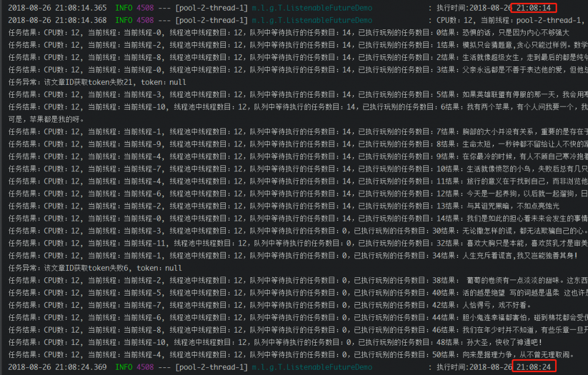Click the text "胆小鬼连幸福都害怕"
The width and height of the screenshot is (588, 375).
[x=495, y=317]
